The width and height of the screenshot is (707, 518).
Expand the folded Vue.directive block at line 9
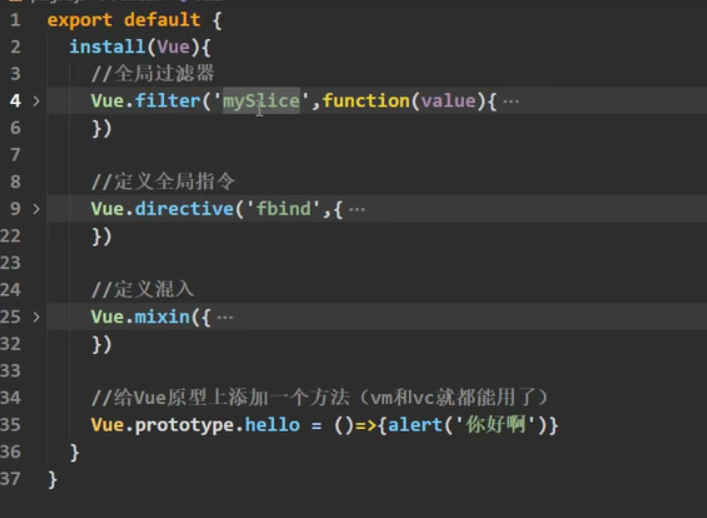37,209
